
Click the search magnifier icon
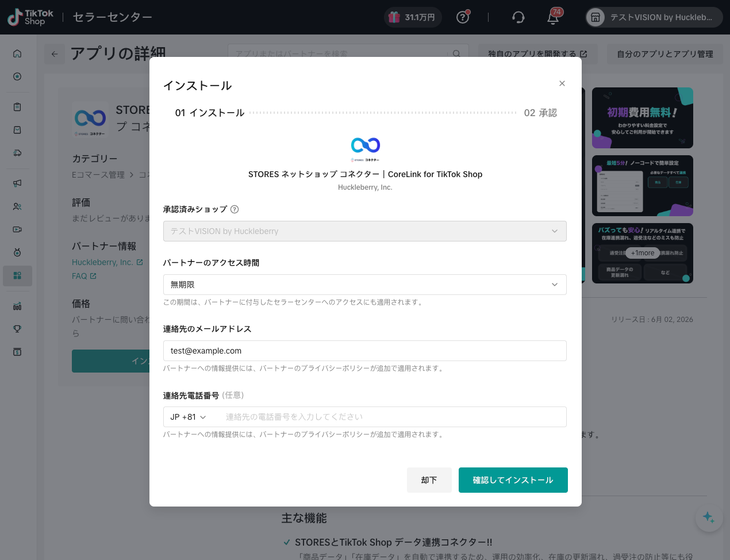pyautogui.click(x=457, y=54)
